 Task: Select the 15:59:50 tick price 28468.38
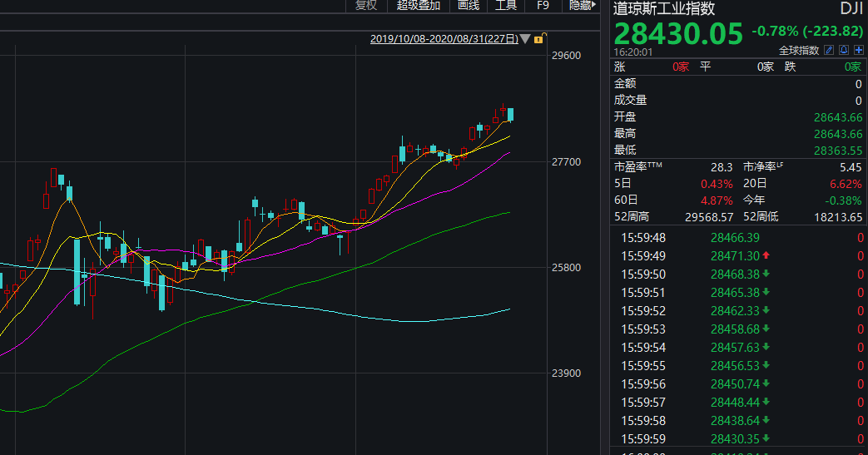pyautogui.click(x=735, y=274)
